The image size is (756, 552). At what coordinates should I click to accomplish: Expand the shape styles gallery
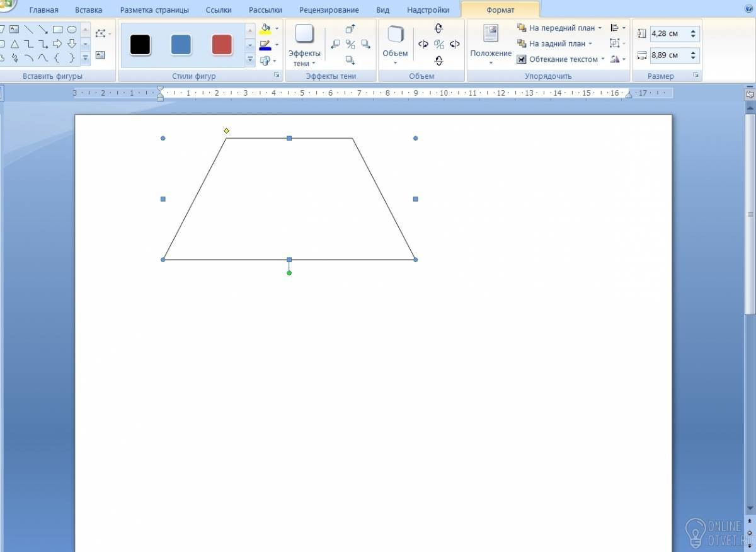250,60
